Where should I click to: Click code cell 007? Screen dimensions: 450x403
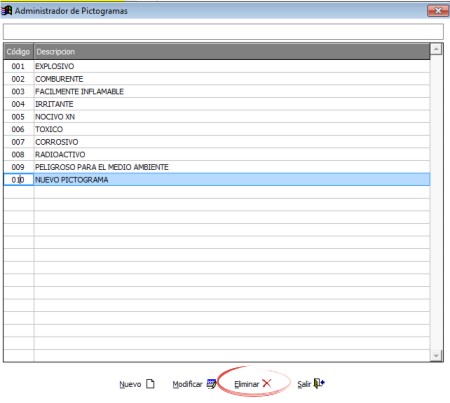[18, 142]
